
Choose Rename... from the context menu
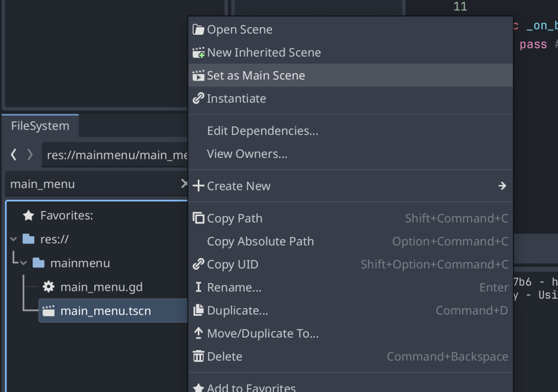click(234, 287)
